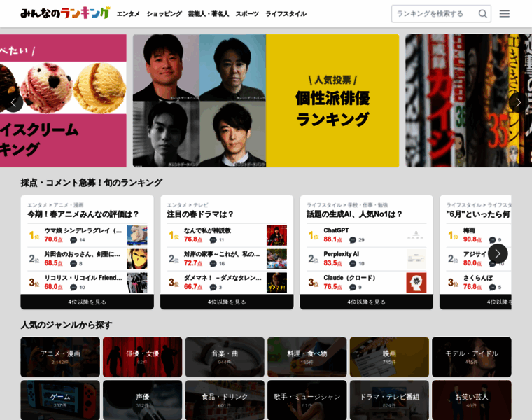Open the 映画 genre tile
Image resolution: width=532 pixels, height=420 pixels.
[389, 357]
